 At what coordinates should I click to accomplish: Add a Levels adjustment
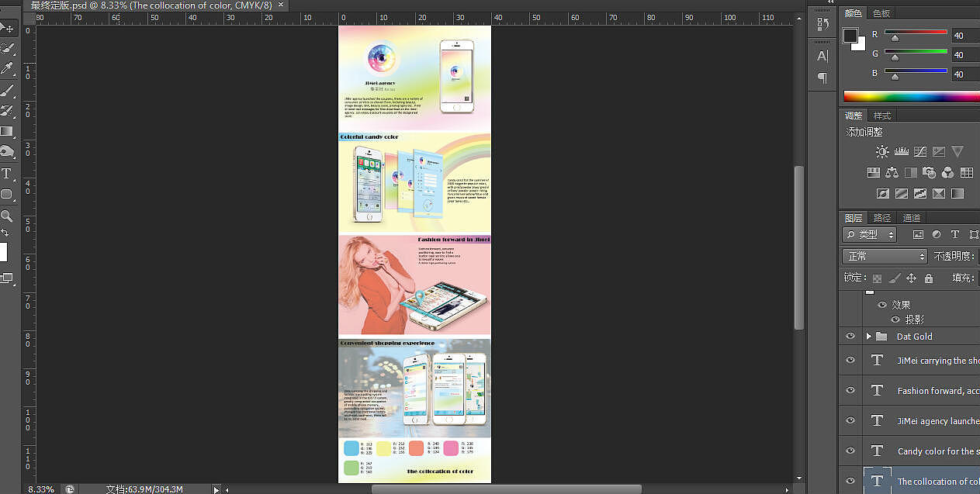coord(901,152)
